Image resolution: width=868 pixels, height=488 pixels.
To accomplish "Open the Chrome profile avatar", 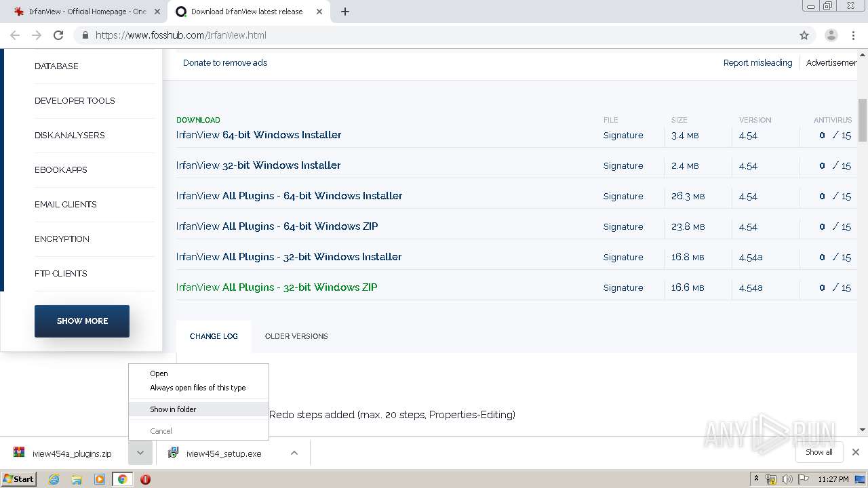I will point(831,35).
